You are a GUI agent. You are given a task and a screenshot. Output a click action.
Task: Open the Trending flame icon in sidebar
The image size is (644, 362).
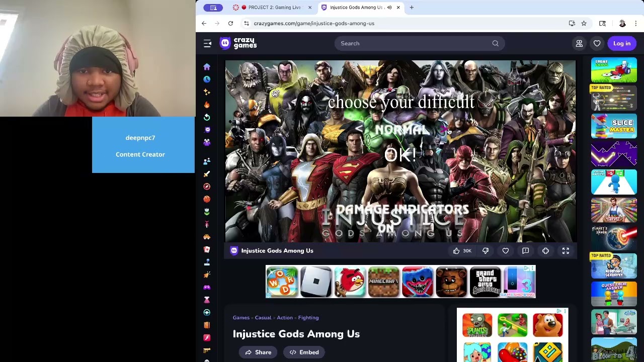click(x=207, y=104)
